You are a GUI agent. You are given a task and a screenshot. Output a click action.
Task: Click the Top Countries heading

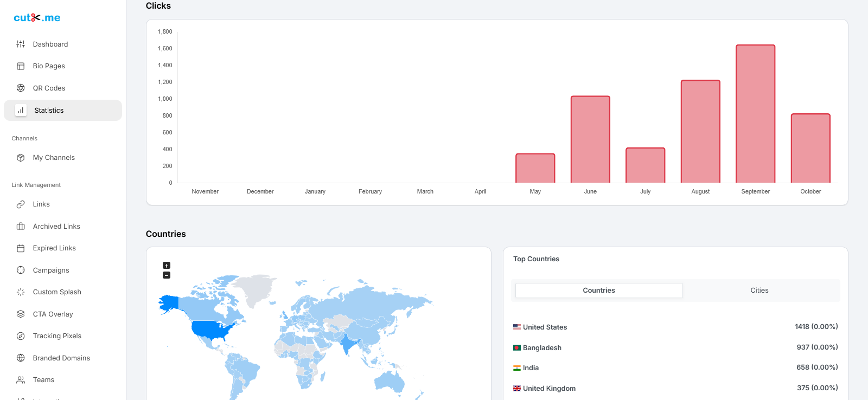(536, 259)
